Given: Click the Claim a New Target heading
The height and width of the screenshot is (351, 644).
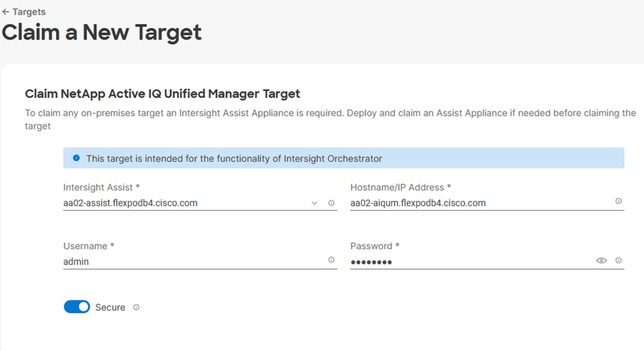Looking at the screenshot, I should point(102,32).
